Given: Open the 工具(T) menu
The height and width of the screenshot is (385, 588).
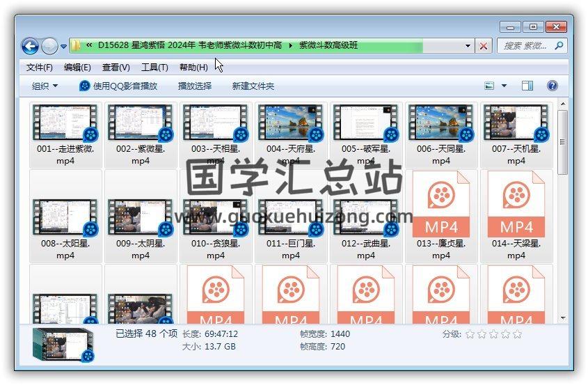Looking at the screenshot, I should [154, 67].
